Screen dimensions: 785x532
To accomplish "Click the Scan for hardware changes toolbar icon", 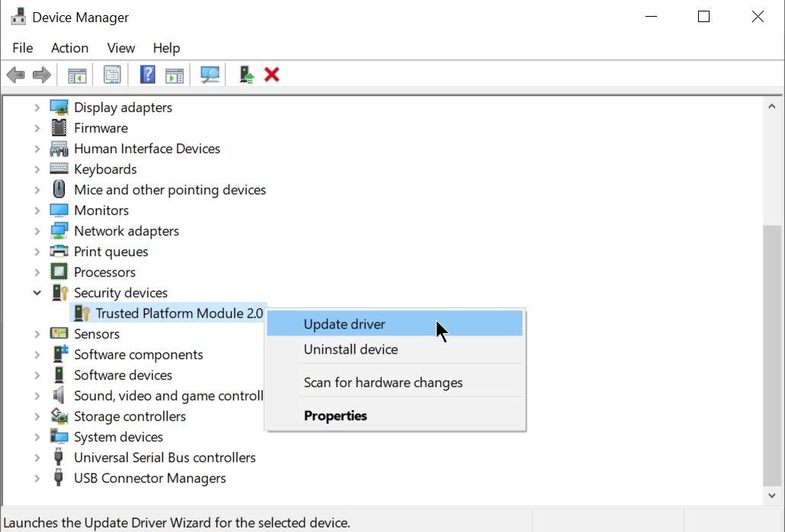I will tap(210, 74).
